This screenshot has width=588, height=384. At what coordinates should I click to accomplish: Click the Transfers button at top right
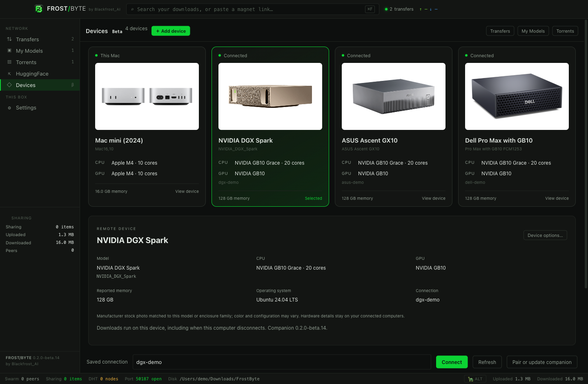pyautogui.click(x=500, y=31)
